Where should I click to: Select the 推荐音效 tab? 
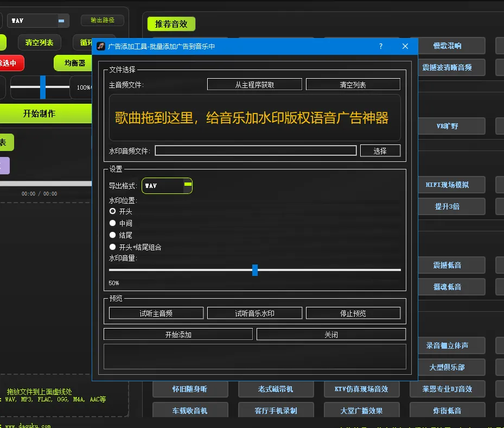pos(171,24)
